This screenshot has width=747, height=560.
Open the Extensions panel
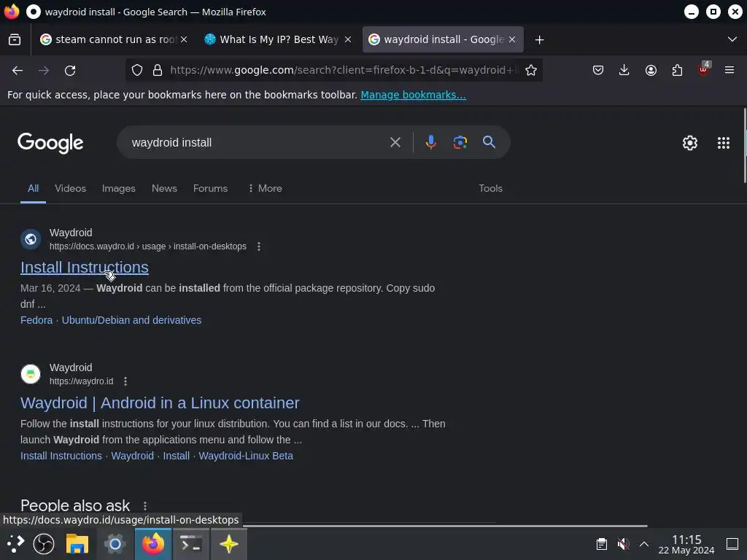coord(677,71)
